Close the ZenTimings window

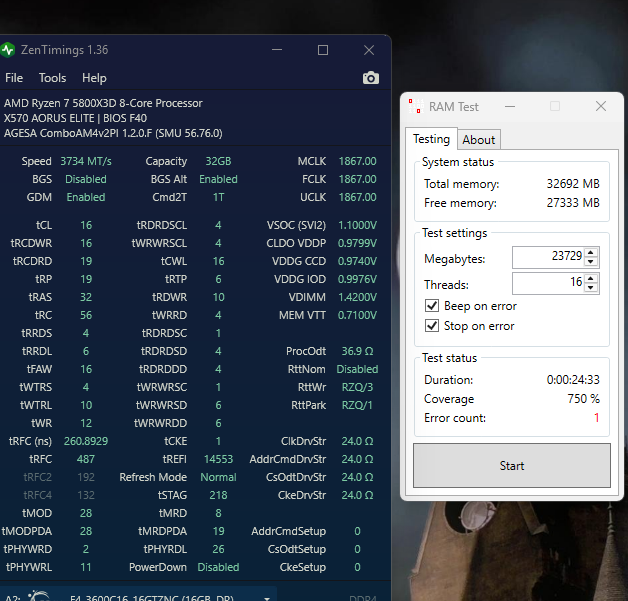369,50
